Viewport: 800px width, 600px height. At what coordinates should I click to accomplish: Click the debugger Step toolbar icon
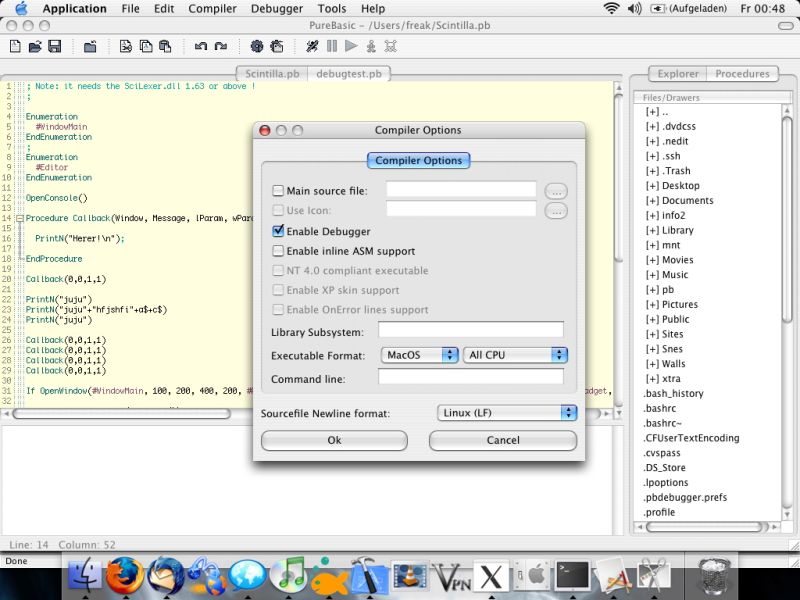click(x=371, y=46)
